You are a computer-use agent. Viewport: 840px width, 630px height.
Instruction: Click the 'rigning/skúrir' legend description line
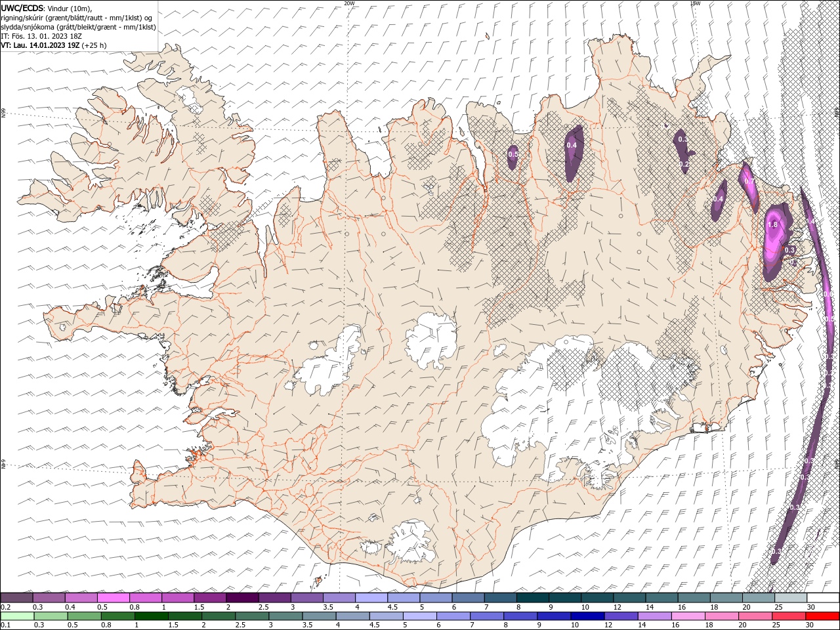pyautogui.click(x=77, y=18)
